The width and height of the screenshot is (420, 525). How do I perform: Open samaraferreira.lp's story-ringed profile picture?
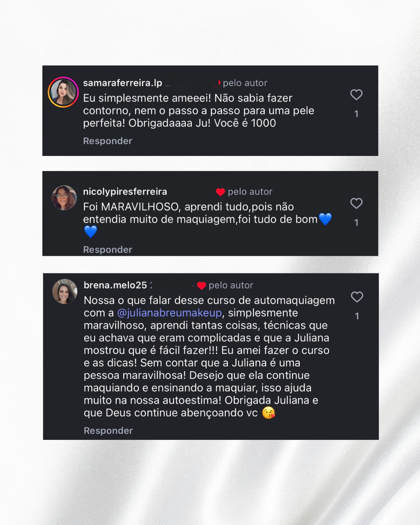point(63,92)
